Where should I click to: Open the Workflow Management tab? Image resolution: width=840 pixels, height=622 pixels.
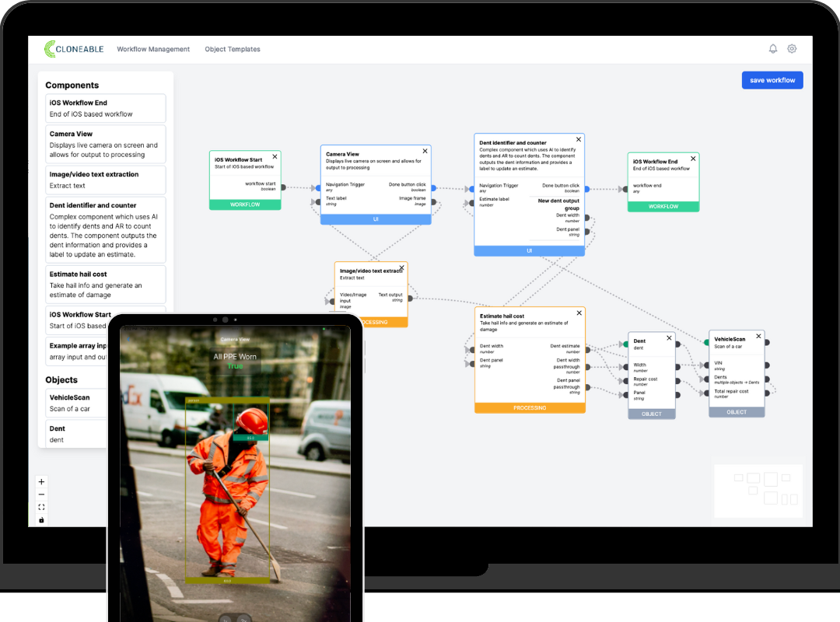153,49
